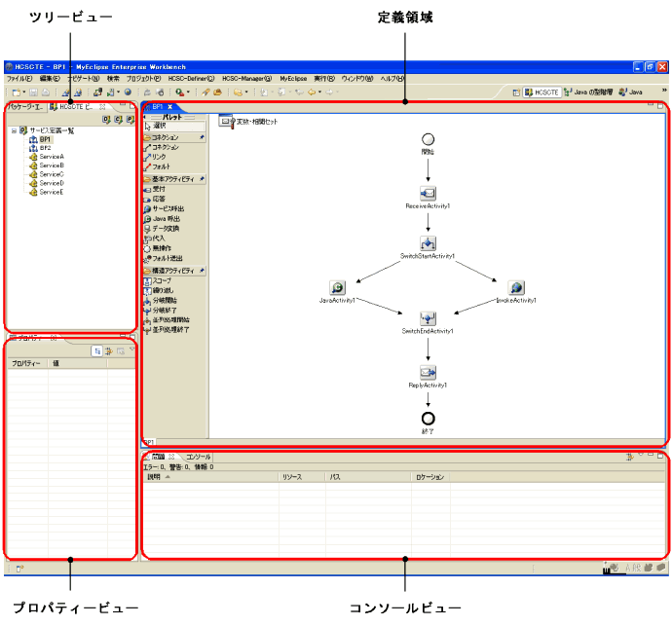Select JavaActivity1 node in diagram

(x=337, y=287)
